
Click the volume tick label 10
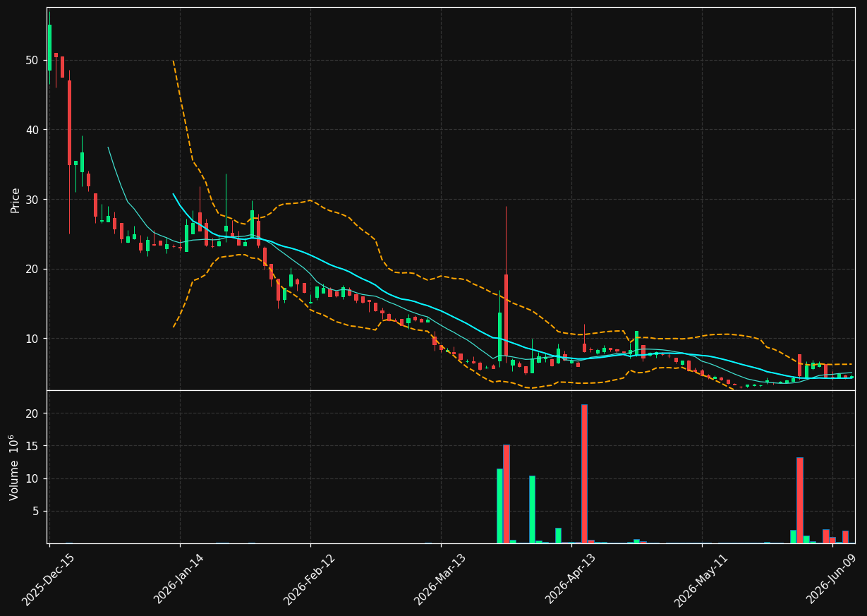coord(32,478)
